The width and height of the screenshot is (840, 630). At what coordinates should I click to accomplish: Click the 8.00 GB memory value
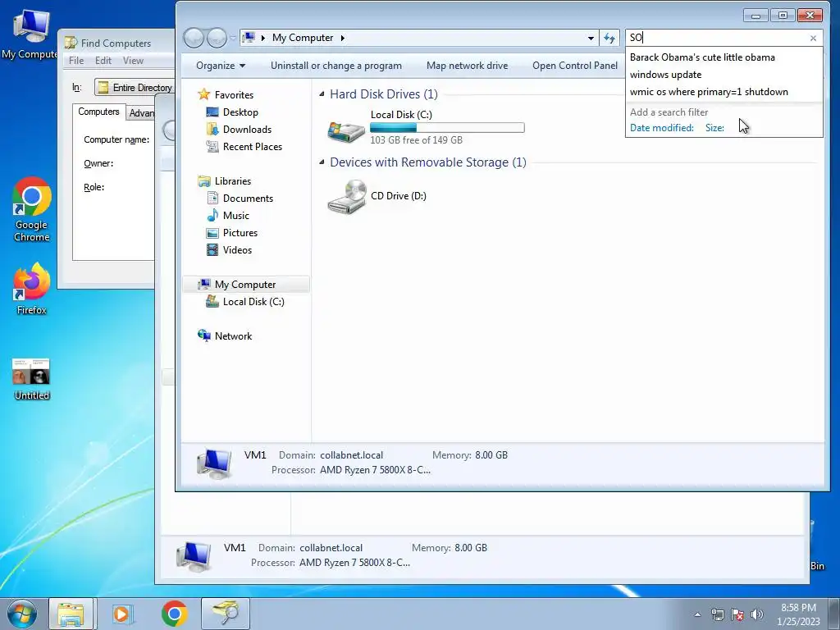point(491,454)
